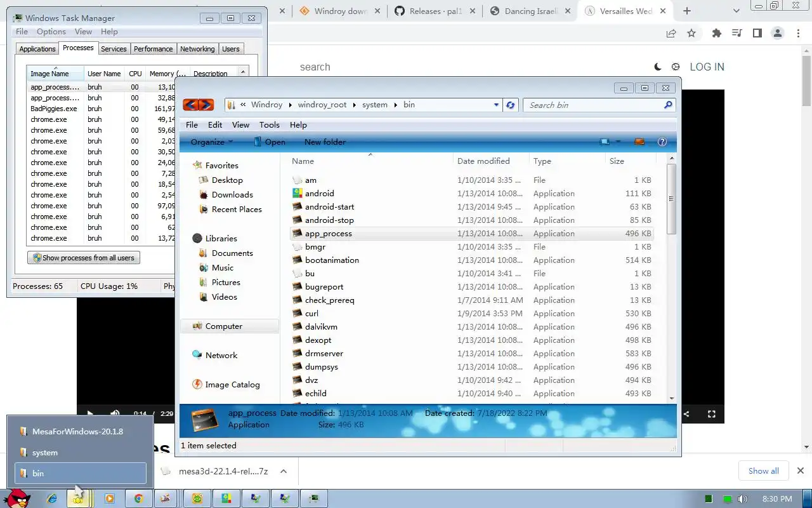Image resolution: width=812 pixels, height=508 pixels.
Task: Close the downloads bar with X
Action: tap(801, 471)
